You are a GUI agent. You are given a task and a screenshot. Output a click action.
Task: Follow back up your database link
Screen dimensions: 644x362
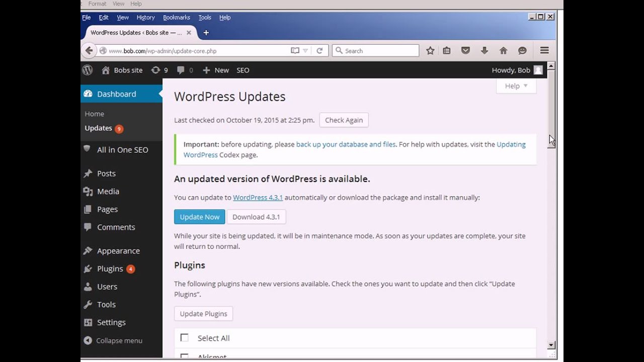point(346,144)
